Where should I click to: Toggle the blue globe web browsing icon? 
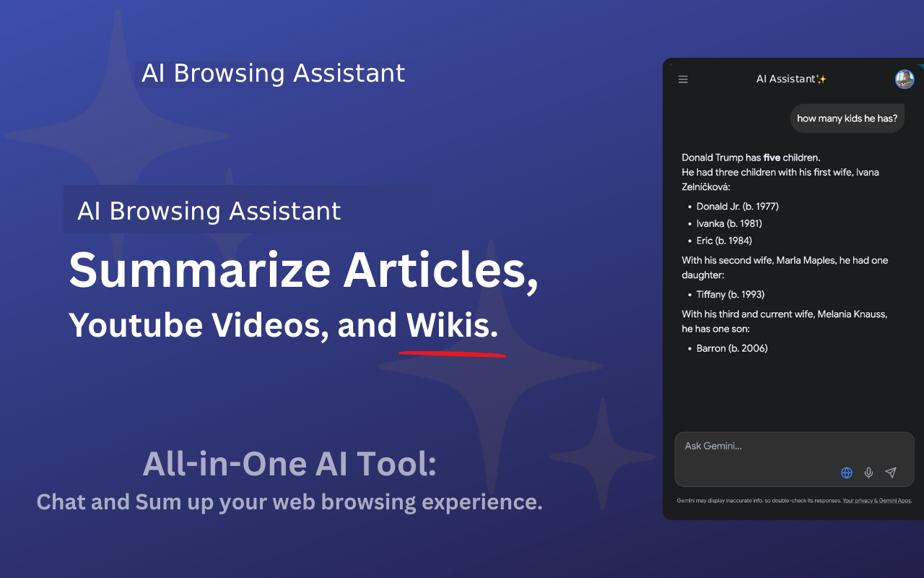coord(847,473)
